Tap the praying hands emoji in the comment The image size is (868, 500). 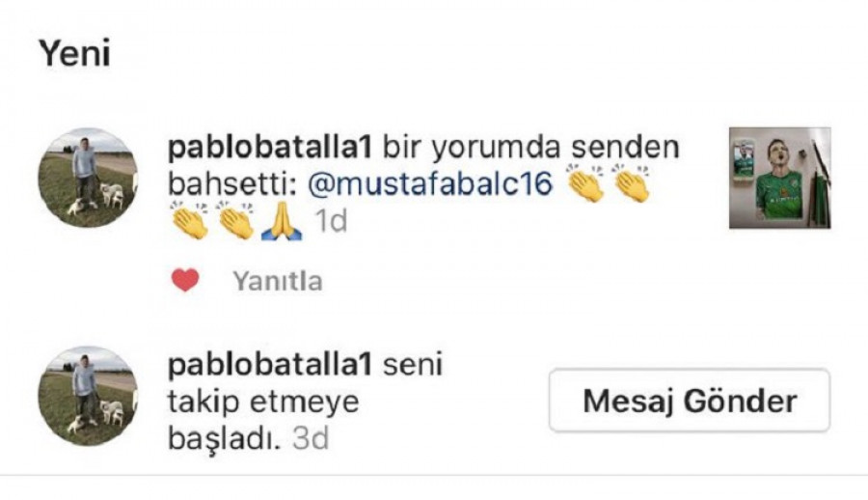pos(282,221)
